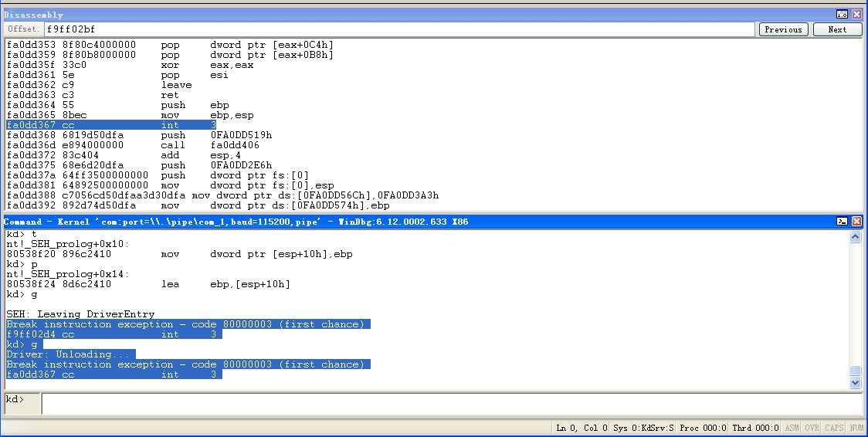Click the Disassembly window toolbar icon
Viewport: 868px width, 437px height.
(842, 15)
